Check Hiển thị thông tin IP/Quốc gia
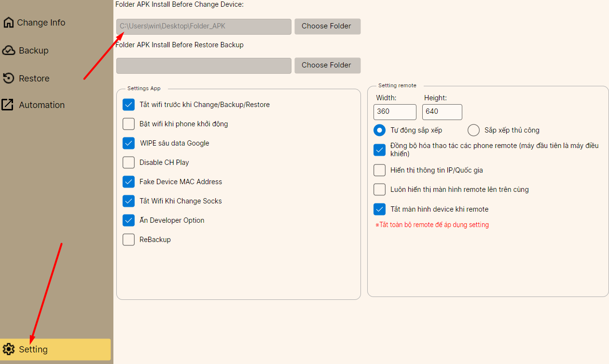 [379, 170]
